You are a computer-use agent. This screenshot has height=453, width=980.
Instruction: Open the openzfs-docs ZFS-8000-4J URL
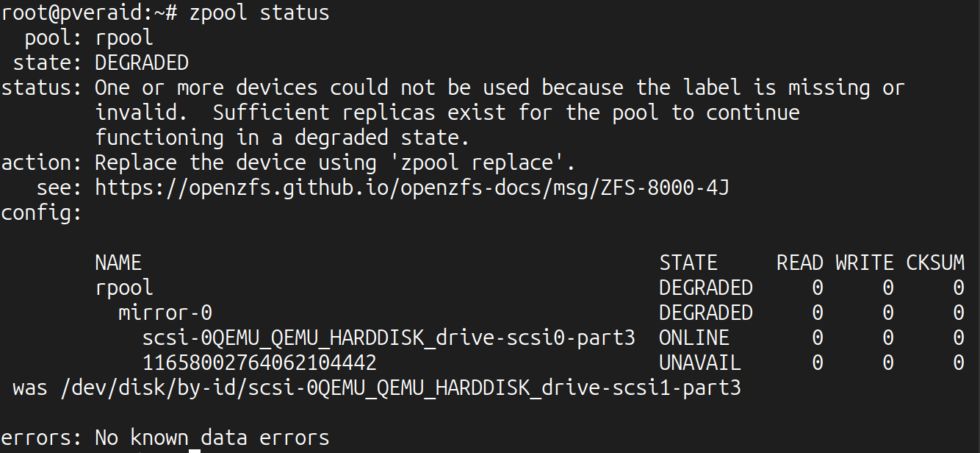(411, 188)
